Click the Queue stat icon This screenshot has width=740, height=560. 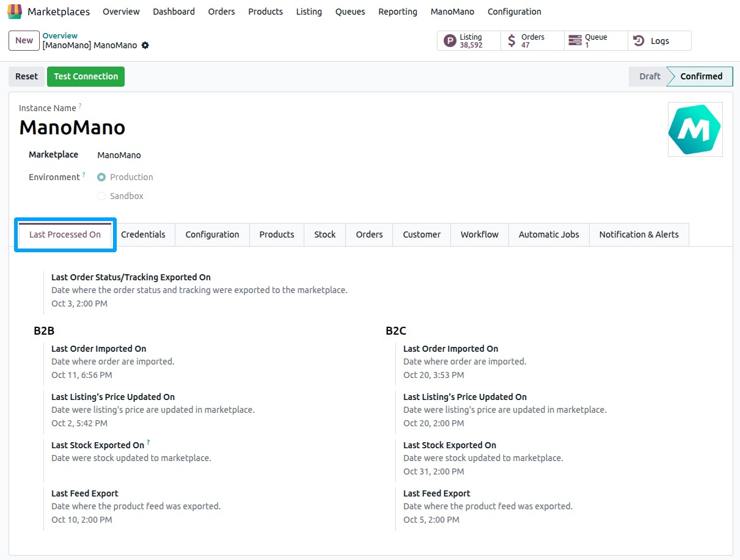[575, 41]
